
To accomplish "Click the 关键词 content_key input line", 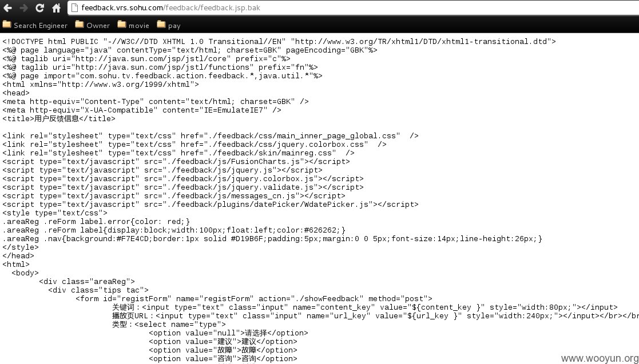I will [x=365, y=307].
